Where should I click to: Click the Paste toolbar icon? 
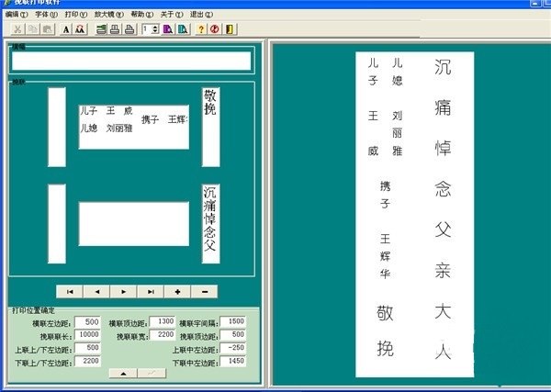[x=48, y=29]
